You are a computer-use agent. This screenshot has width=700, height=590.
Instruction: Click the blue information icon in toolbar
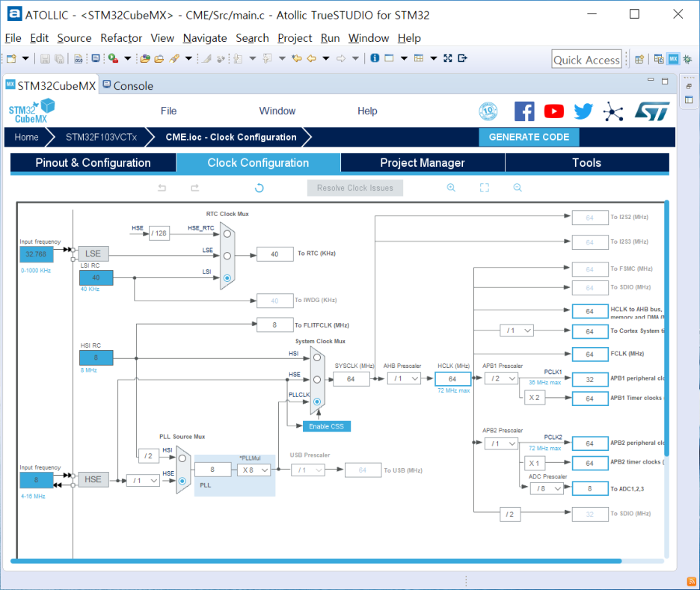(x=375, y=58)
